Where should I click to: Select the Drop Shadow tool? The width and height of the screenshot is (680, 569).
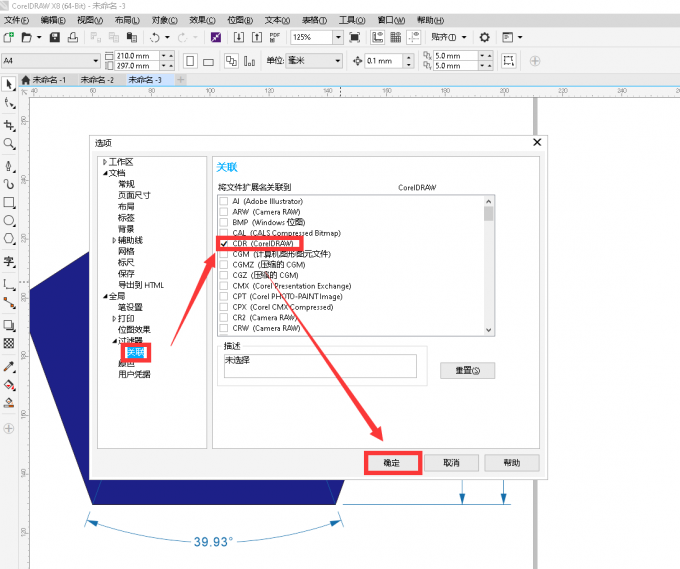[x=9, y=325]
